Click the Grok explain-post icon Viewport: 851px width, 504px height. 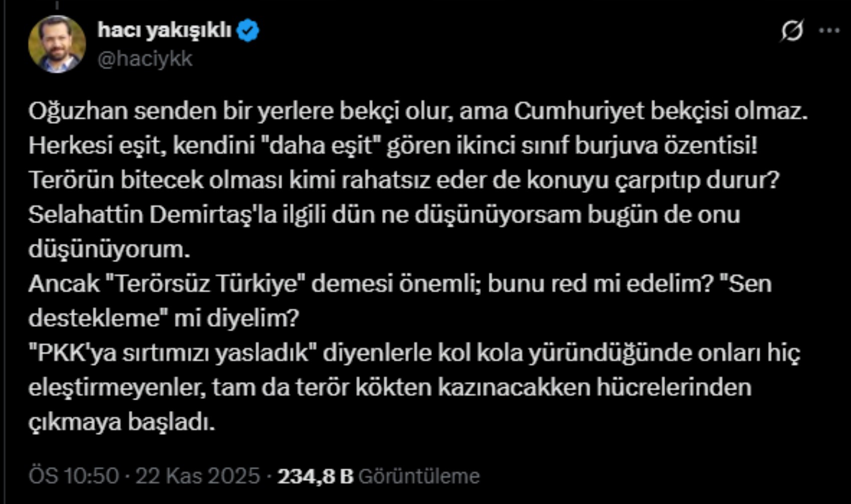click(792, 31)
